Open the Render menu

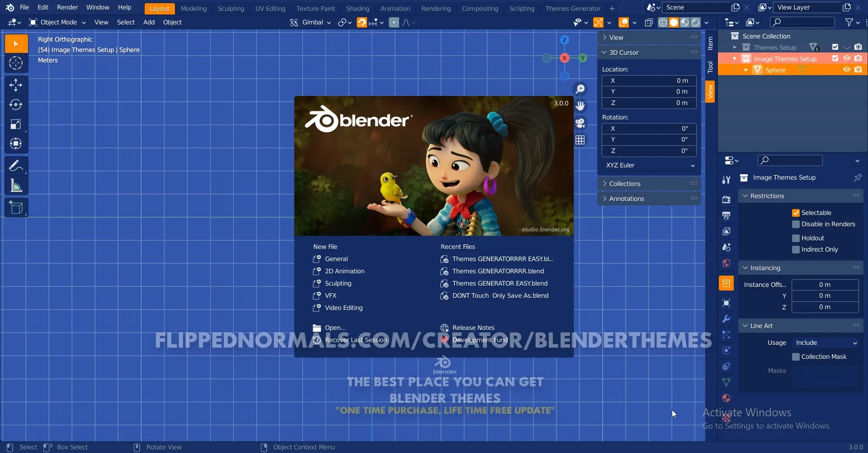coord(67,7)
